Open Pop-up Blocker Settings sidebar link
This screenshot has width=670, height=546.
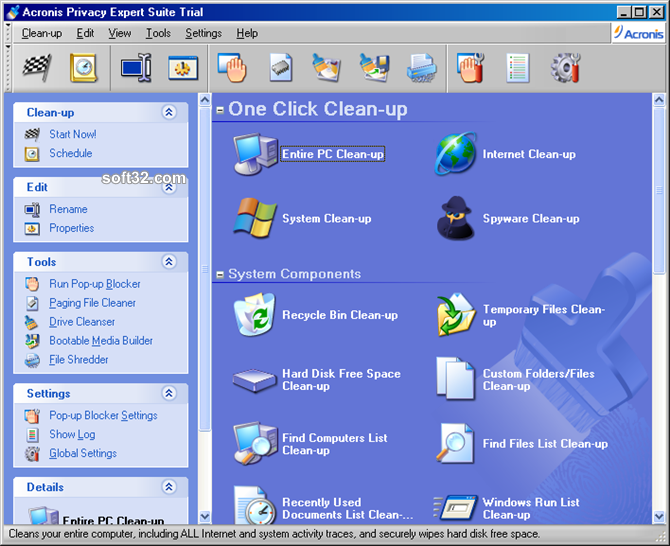click(x=103, y=415)
